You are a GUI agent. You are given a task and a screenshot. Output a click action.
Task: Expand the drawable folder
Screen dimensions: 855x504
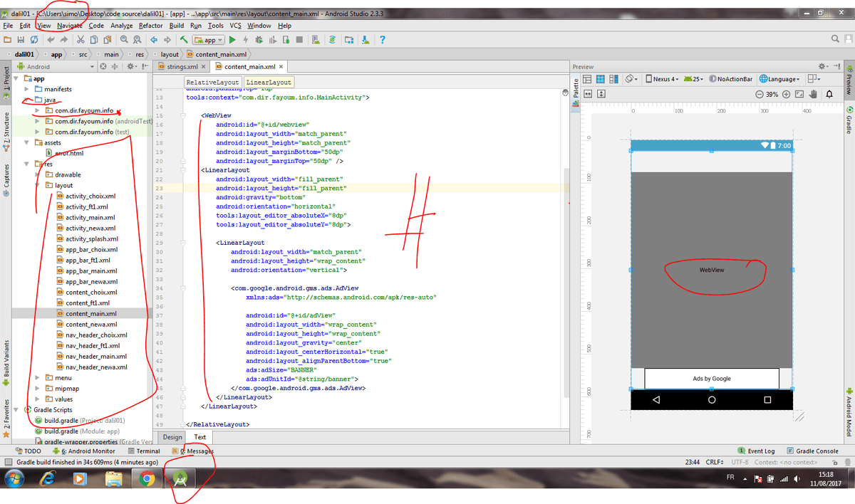coord(38,174)
